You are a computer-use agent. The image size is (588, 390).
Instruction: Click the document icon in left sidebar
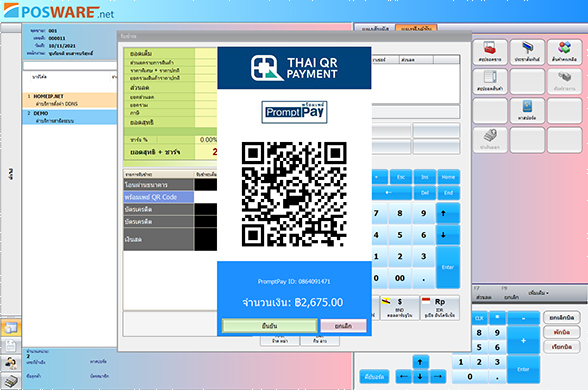(x=10, y=345)
